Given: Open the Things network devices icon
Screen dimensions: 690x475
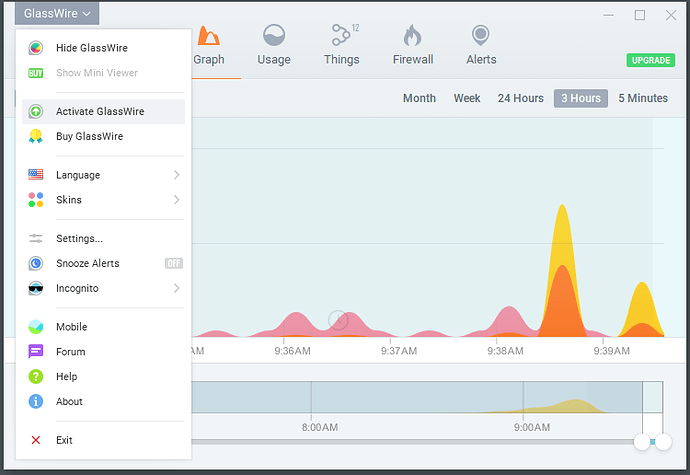Looking at the screenshot, I should [341, 36].
